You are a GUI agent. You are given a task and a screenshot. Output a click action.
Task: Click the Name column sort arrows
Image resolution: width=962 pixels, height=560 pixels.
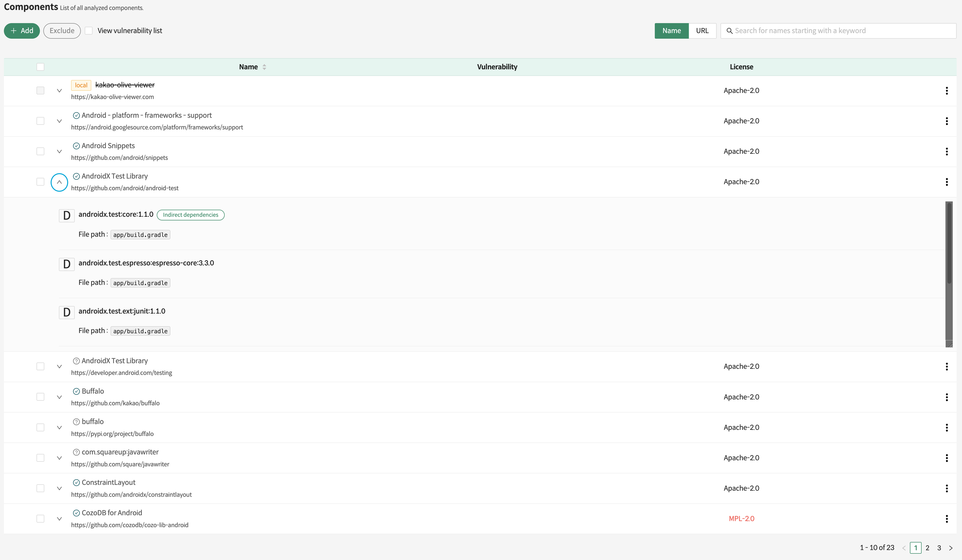(x=264, y=67)
